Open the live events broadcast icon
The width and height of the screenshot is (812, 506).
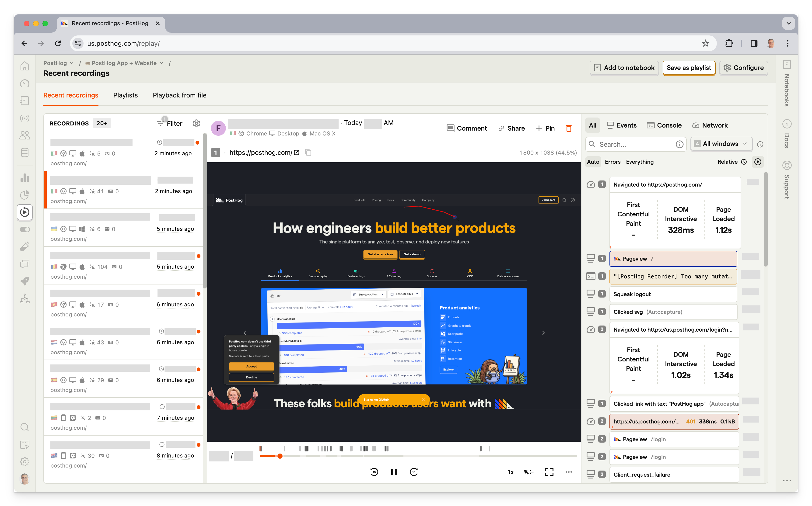25,118
